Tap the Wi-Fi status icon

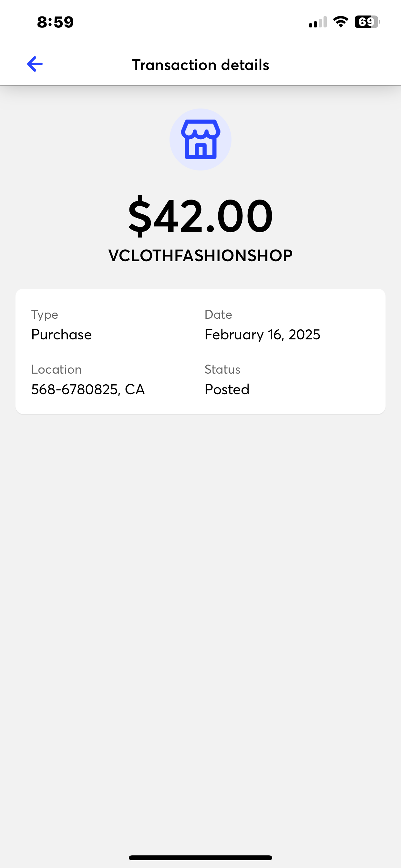(341, 22)
